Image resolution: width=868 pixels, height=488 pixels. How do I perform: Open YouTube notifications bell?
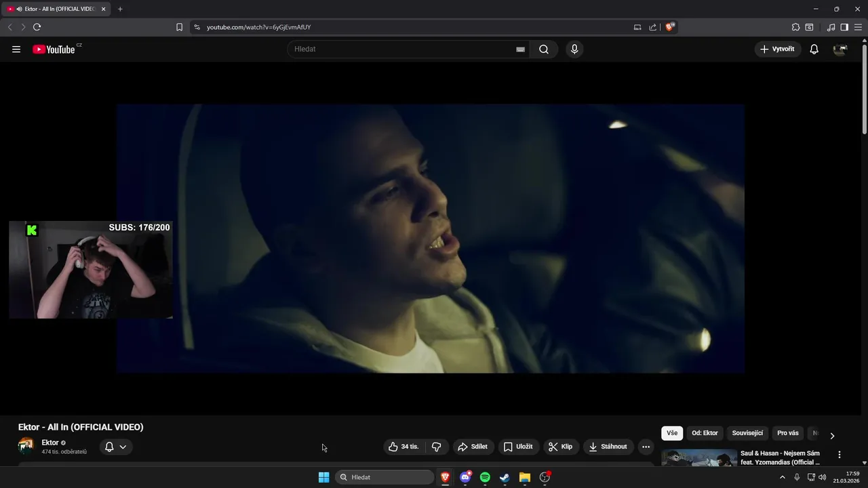click(x=814, y=49)
